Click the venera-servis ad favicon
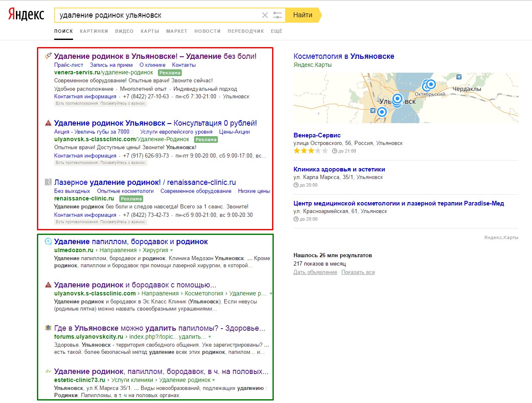 click(48, 56)
